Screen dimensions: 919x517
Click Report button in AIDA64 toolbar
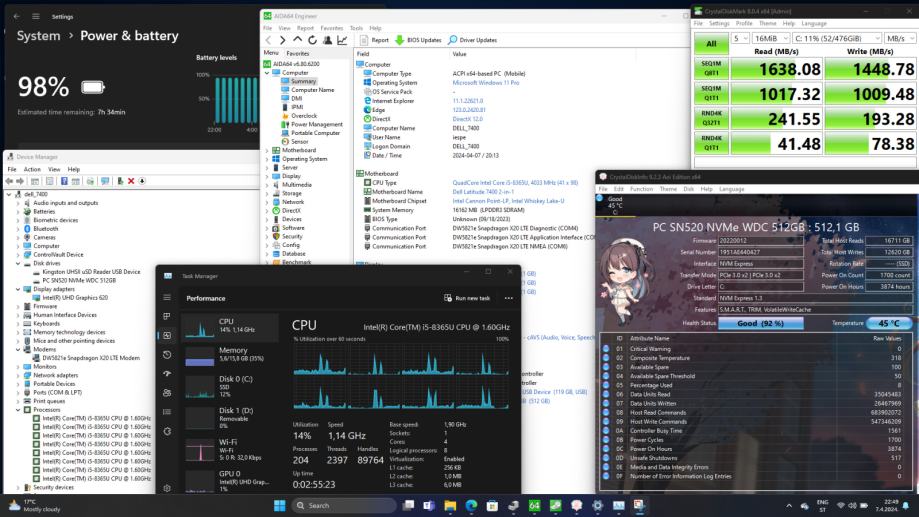[x=374, y=40]
